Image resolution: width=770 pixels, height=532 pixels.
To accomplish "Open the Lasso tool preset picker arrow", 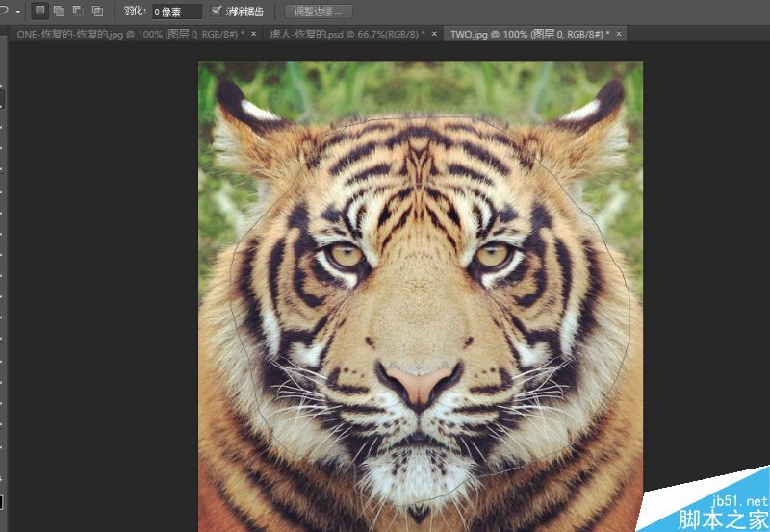I will tap(18, 12).
